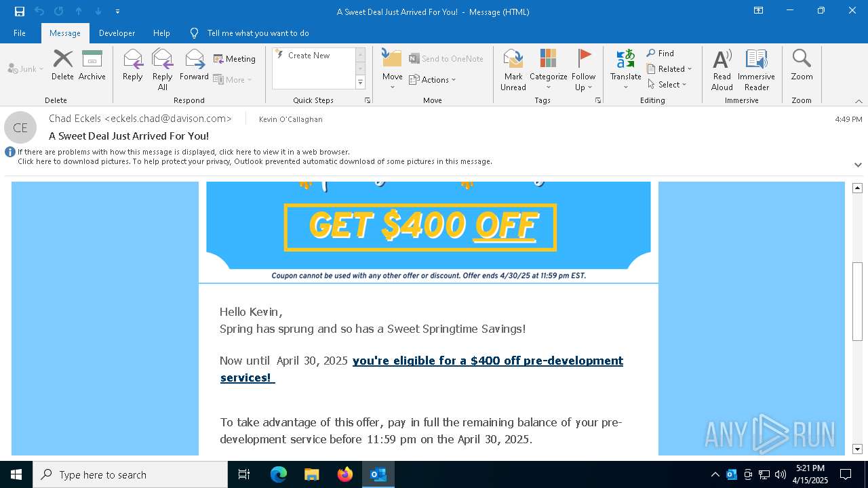Open the File tab
Viewport: 868px width, 488px height.
point(20,33)
